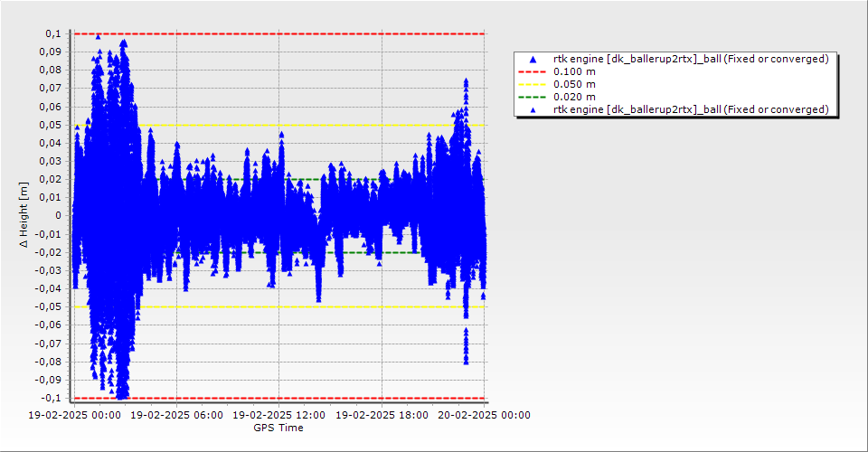Click the 0.050 m legend entry

pos(574,84)
